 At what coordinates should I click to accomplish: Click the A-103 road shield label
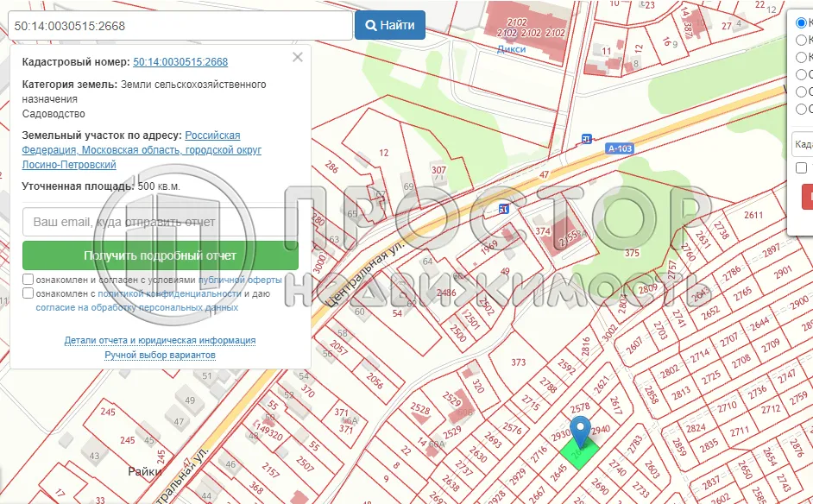pyautogui.click(x=619, y=148)
